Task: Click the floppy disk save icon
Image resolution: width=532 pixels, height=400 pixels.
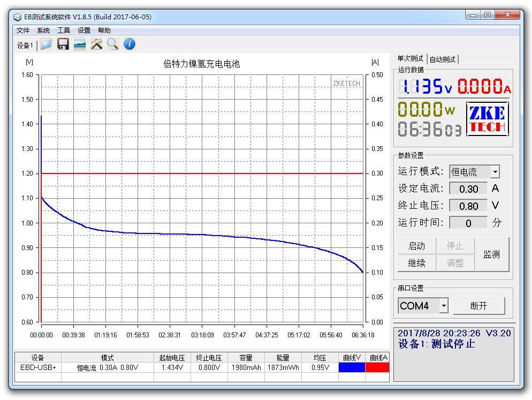Action: 63,44
